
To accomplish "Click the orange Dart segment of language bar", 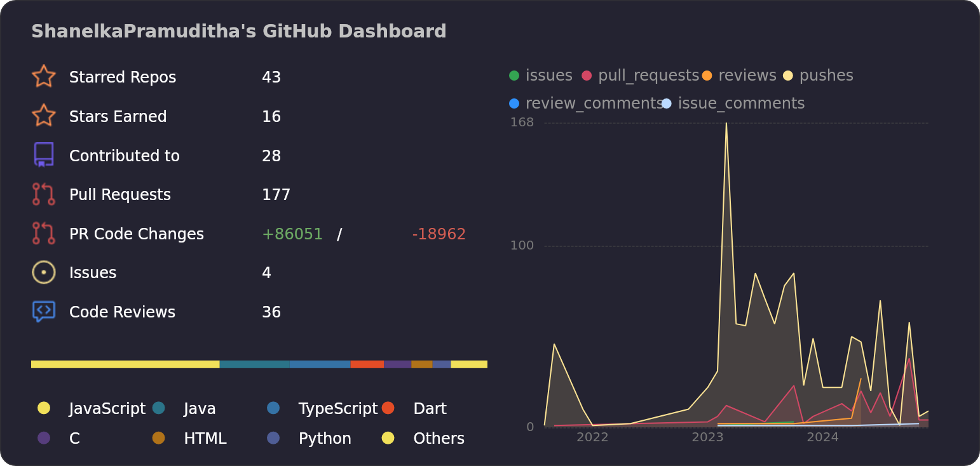I will click(x=367, y=364).
